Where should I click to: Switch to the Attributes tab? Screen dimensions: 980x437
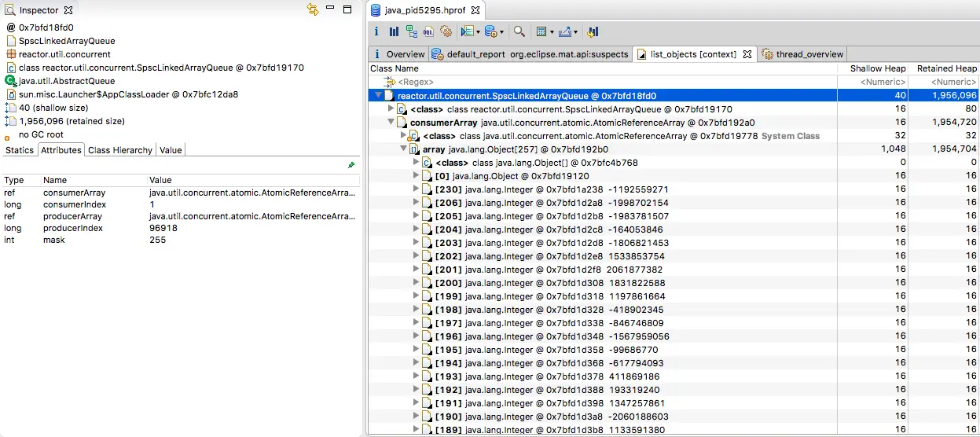click(61, 150)
